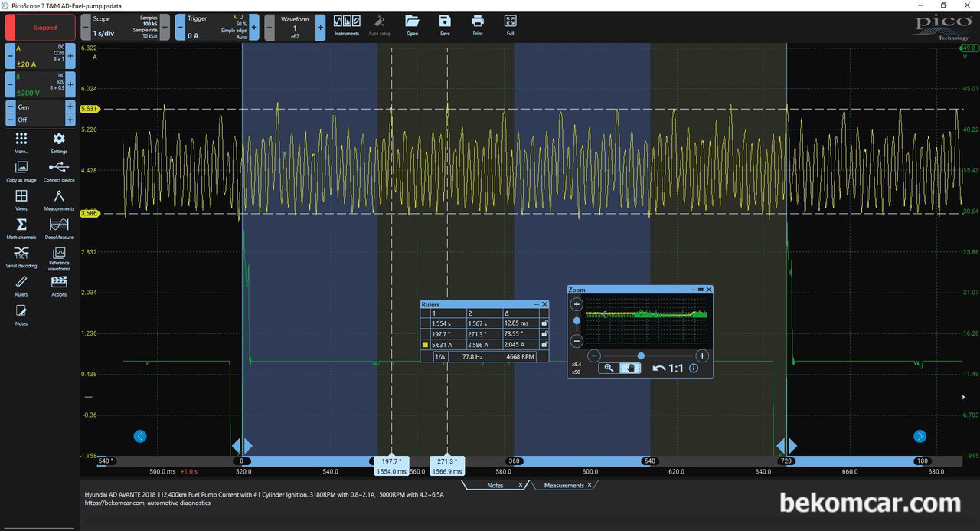Image resolution: width=980 pixels, height=531 pixels.
Task: Toggle lock on 12.85 ms time ruler row
Action: pos(544,323)
